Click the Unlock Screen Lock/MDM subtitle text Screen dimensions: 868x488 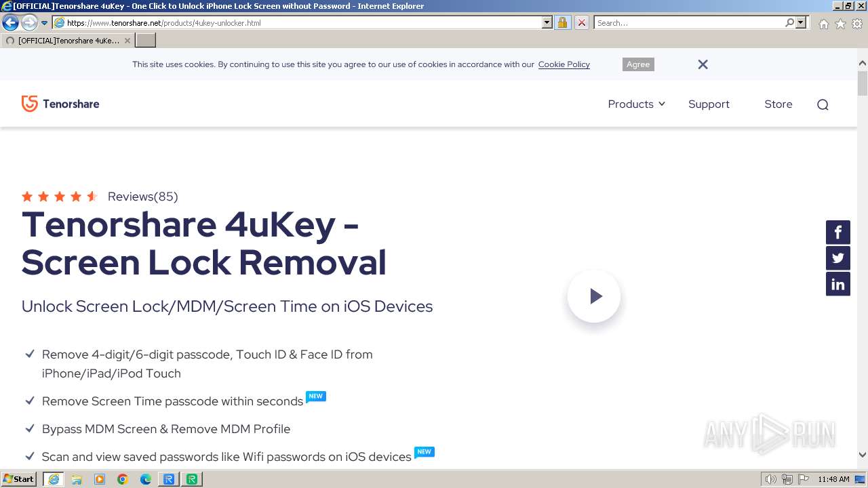click(227, 306)
